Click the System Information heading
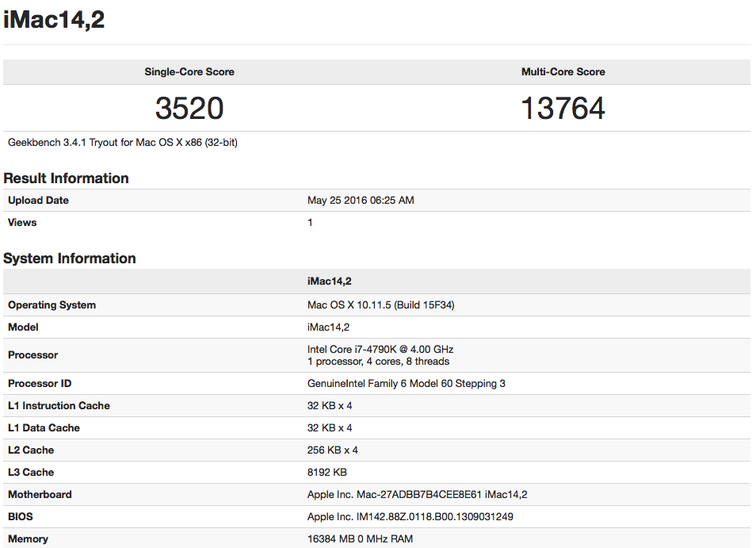Viewport: 756px width, 548px height. (70, 259)
